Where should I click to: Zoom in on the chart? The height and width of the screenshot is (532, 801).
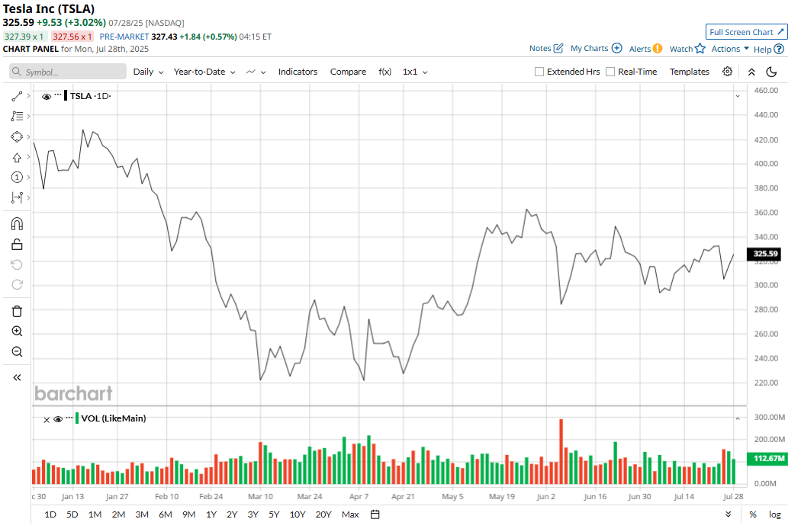pyautogui.click(x=17, y=332)
